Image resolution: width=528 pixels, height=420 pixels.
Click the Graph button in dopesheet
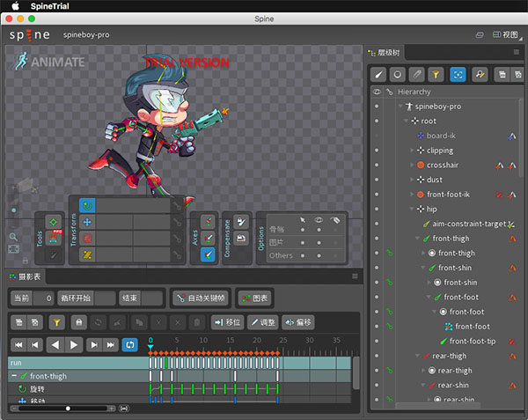click(254, 298)
